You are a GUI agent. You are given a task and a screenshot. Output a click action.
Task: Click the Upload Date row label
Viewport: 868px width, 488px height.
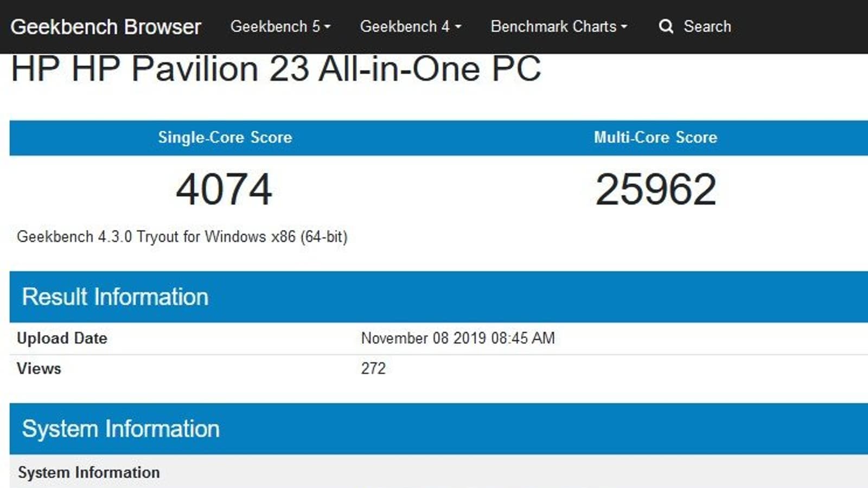click(x=62, y=338)
